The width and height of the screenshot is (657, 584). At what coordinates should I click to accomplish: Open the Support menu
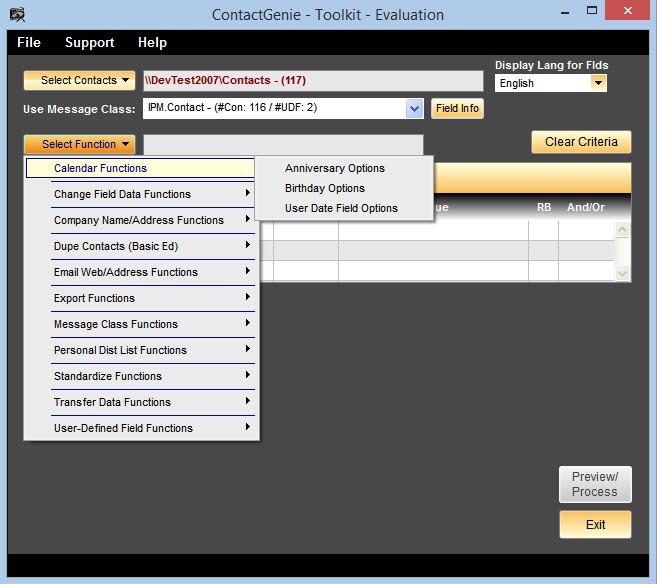[x=90, y=42]
